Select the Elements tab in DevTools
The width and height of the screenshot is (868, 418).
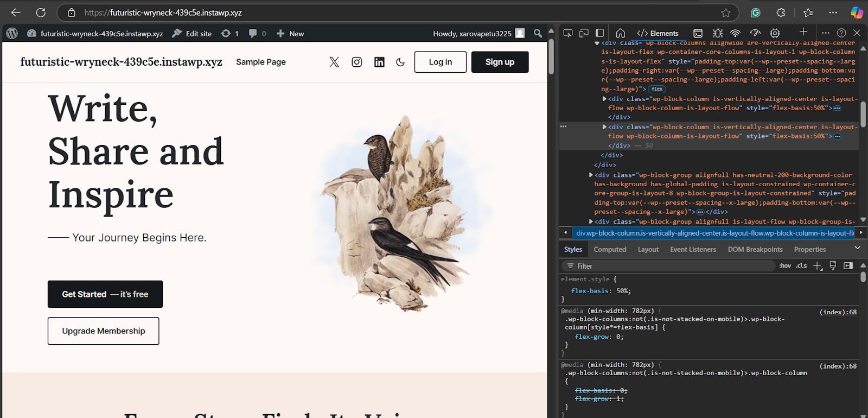tap(658, 33)
